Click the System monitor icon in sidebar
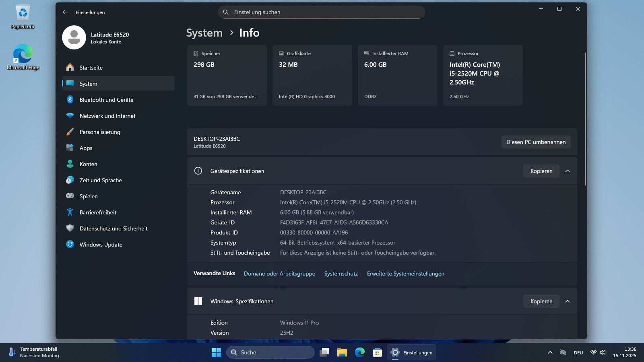This screenshot has width=644, height=362. click(x=70, y=83)
